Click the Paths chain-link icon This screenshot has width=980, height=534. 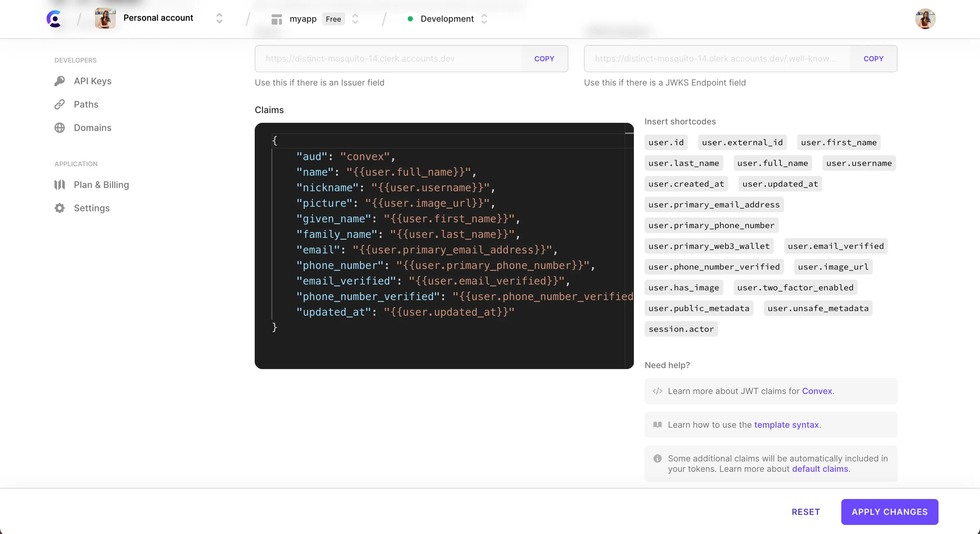coord(59,105)
